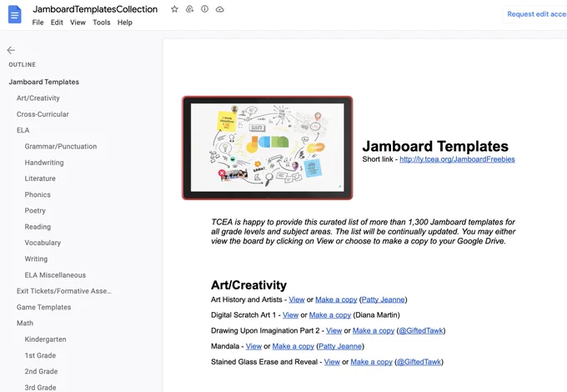Open Patty Jeanne link beside Art History
This screenshot has height=392, width=567.
383,299
